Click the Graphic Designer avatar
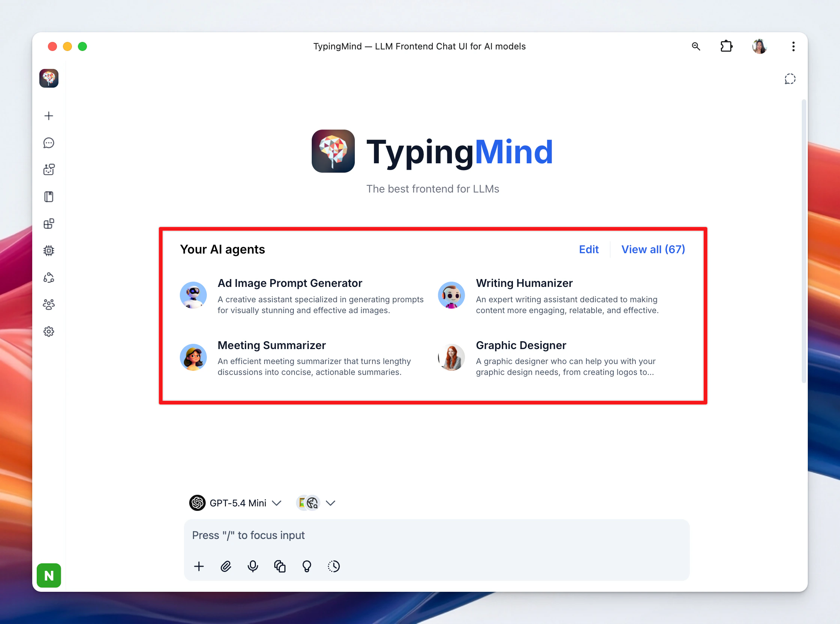 (x=451, y=357)
